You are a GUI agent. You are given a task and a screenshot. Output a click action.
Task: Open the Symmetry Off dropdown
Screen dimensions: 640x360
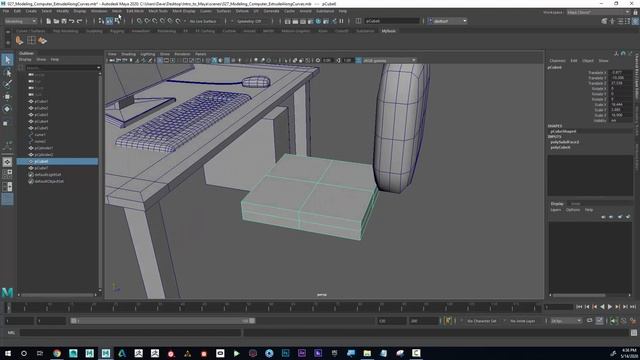249,21
